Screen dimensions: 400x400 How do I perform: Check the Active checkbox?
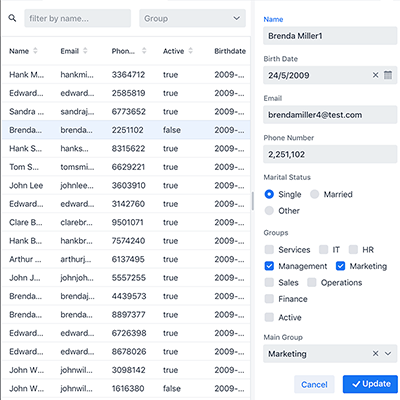(269, 317)
